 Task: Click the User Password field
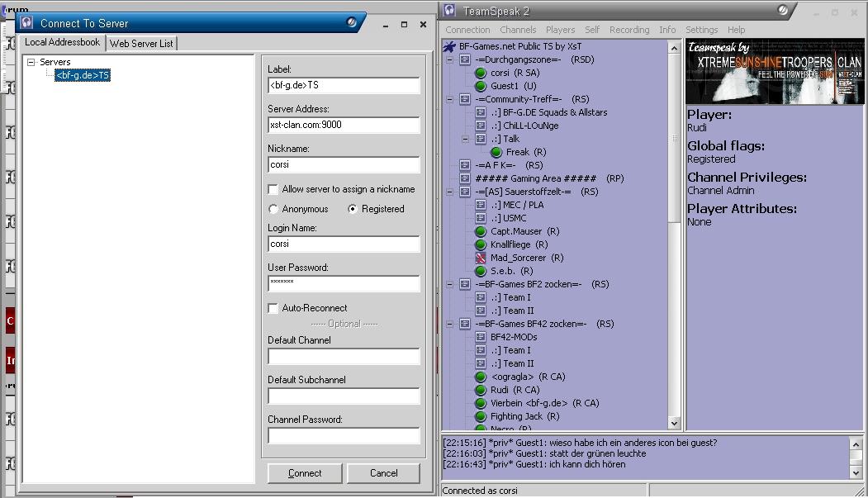344,284
